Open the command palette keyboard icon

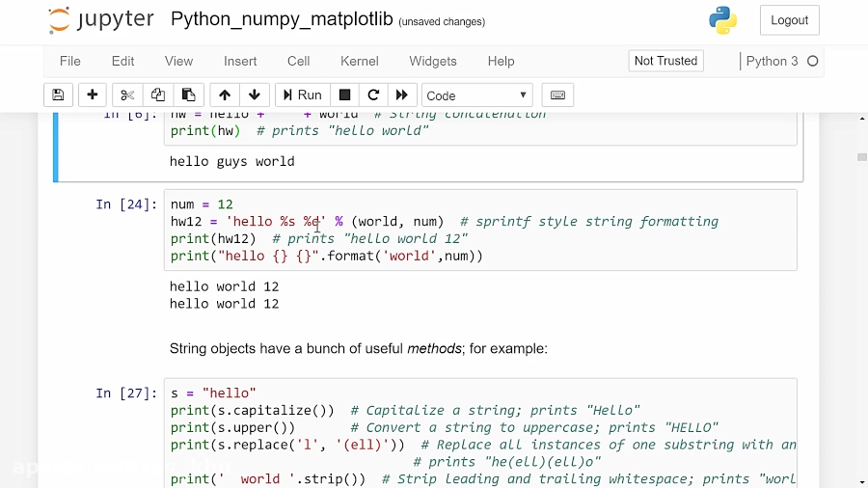tap(557, 95)
